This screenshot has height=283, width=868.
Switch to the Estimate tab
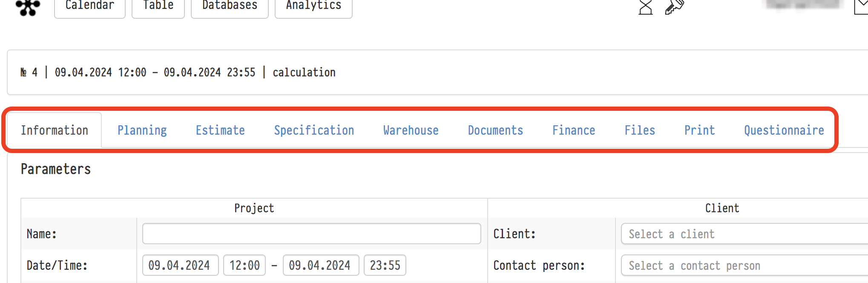(x=220, y=130)
